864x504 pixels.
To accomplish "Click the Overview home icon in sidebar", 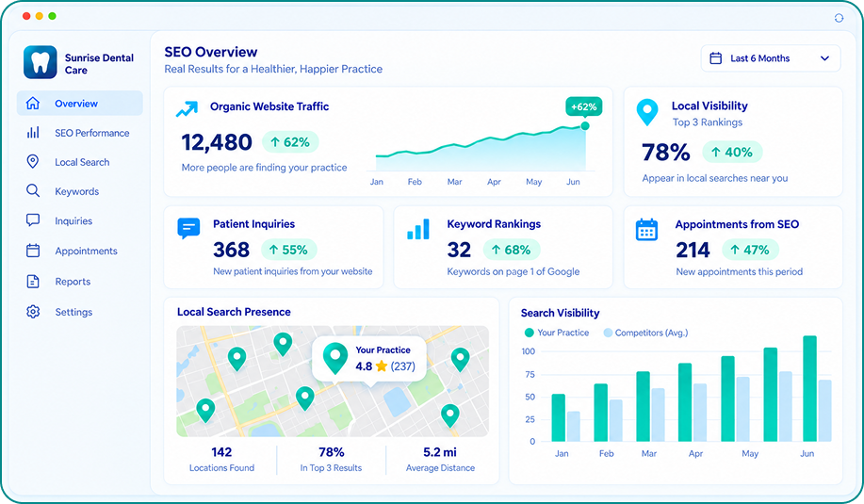I will 33,103.
